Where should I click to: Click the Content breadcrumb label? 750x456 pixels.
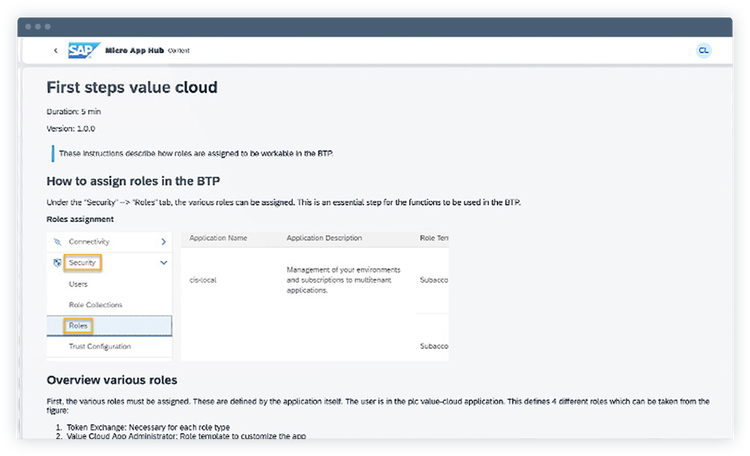point(179,50)
